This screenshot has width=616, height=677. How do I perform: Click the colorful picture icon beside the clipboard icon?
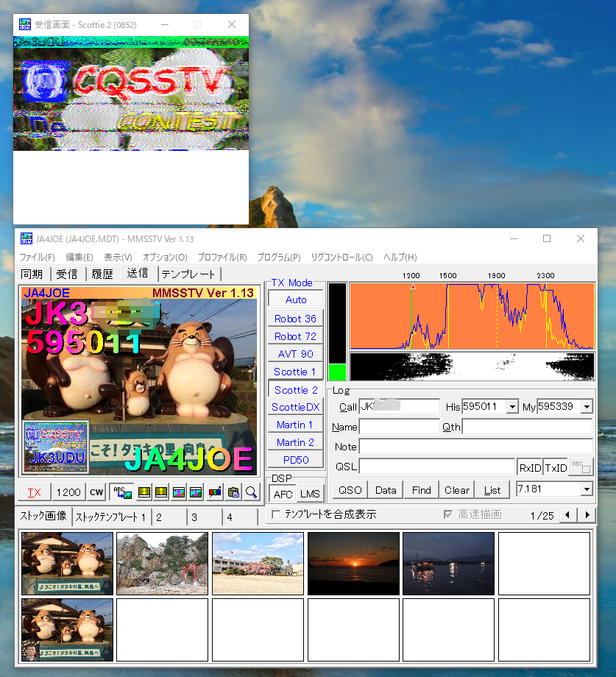click(194, 492)
